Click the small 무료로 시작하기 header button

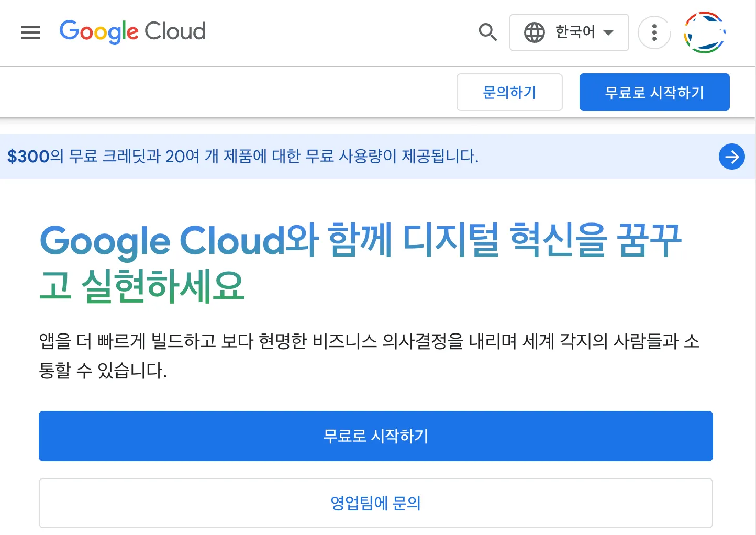[654, 92]
